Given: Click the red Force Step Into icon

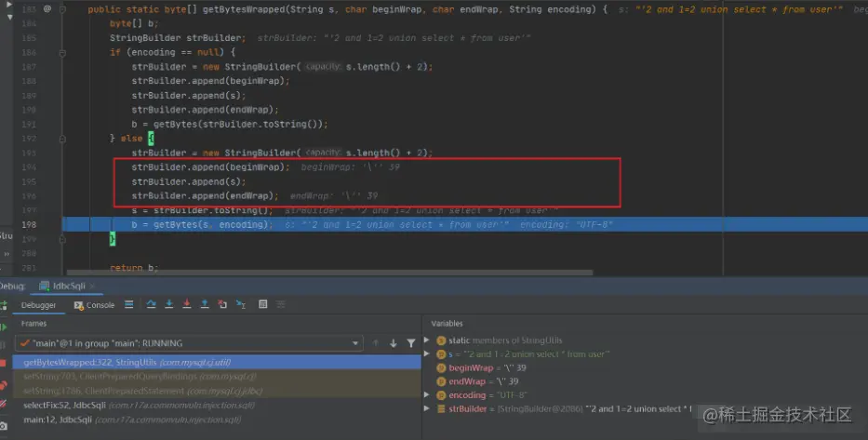Looking at the screenshot, I should tap(187, 304).
